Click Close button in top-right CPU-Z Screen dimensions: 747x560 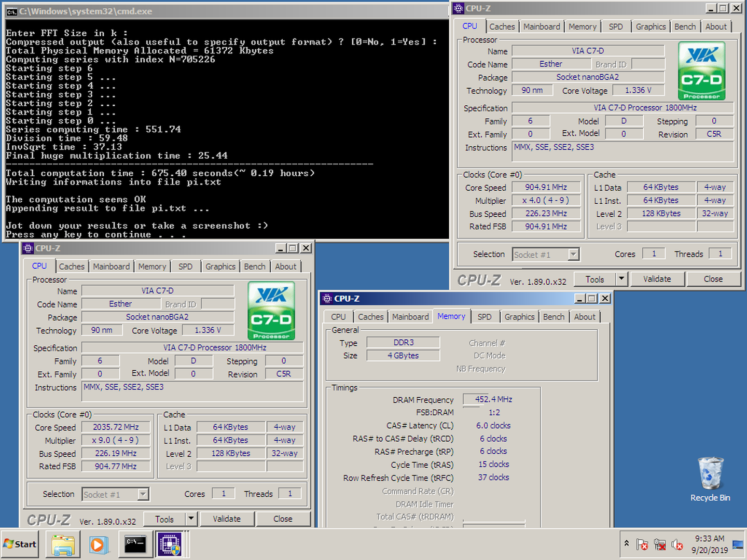tap(713, 279)
